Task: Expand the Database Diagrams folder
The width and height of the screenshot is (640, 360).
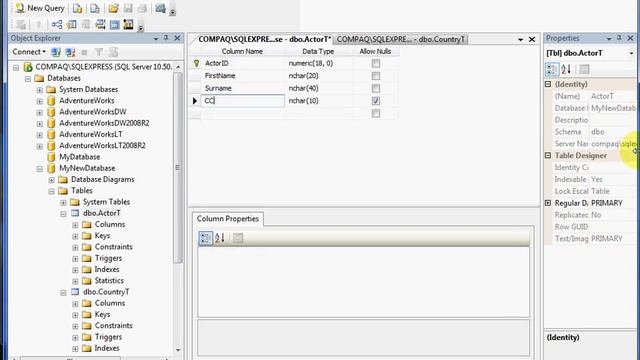Action: (51, 180)
